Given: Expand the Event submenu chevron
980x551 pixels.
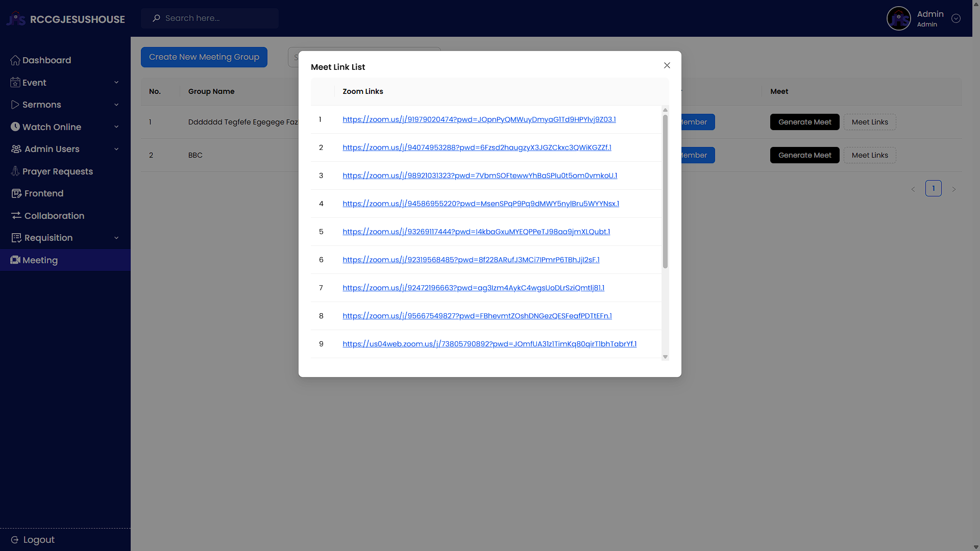Looking at the screenshot, I should pyautogui.click(x=116, y=83).
